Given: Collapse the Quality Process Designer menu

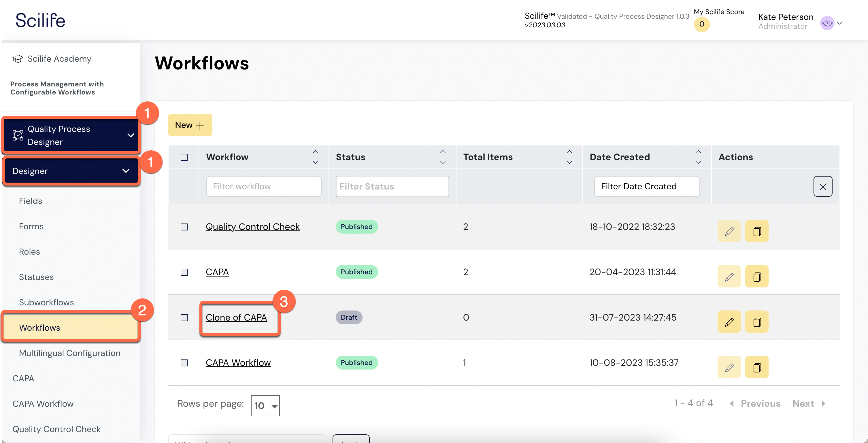Looking at the screenshot, I should [x=131, y=135].
